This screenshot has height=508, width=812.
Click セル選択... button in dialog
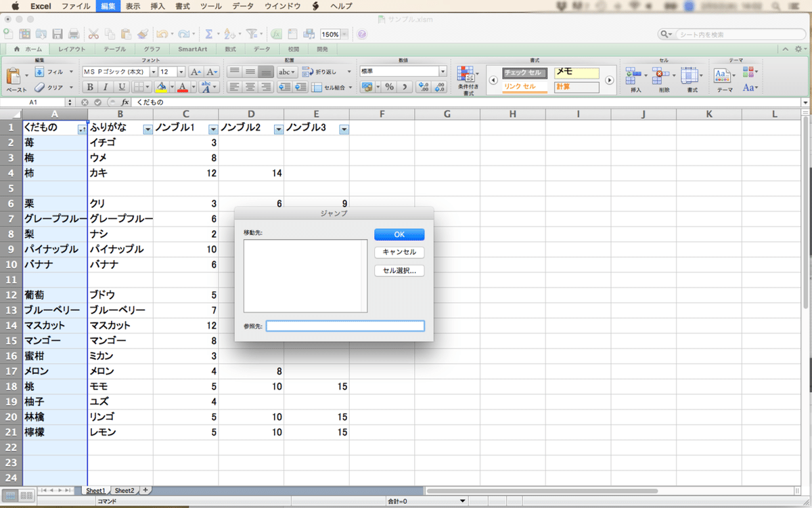click(x=399, y=271)
